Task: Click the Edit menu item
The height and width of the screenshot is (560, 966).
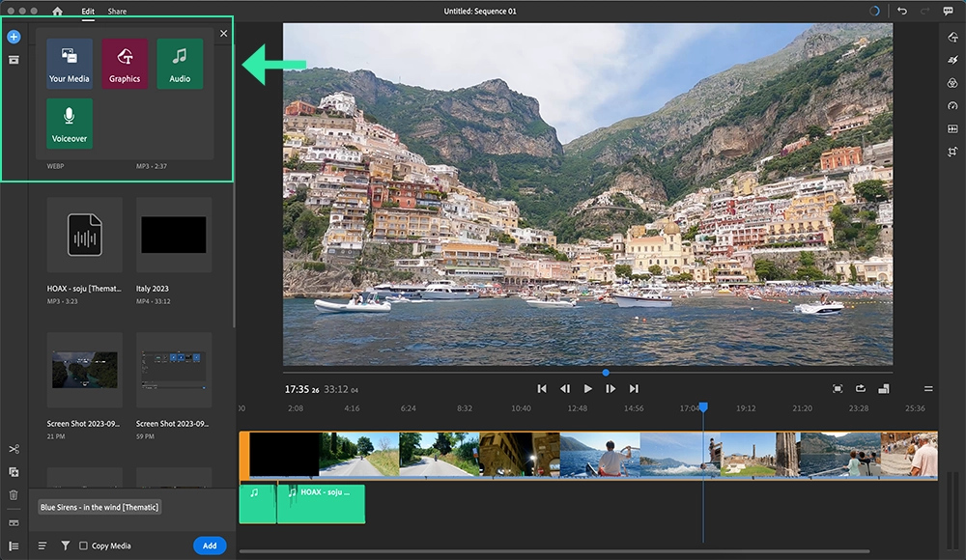Action: [x=88, y=11]
